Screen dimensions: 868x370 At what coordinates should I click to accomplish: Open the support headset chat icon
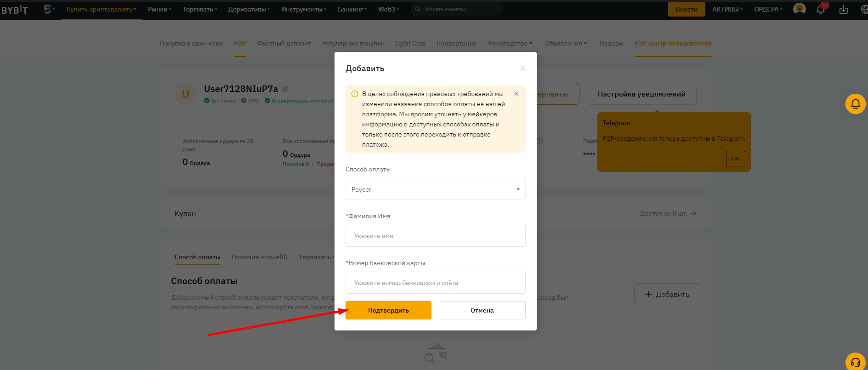[x=856, y=362]
